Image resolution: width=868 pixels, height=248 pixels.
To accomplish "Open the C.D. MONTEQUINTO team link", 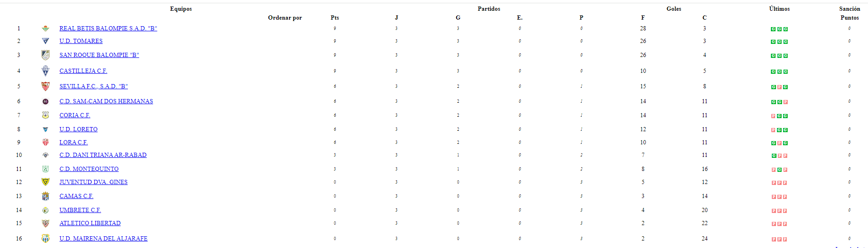I will (x=89, y=169).
